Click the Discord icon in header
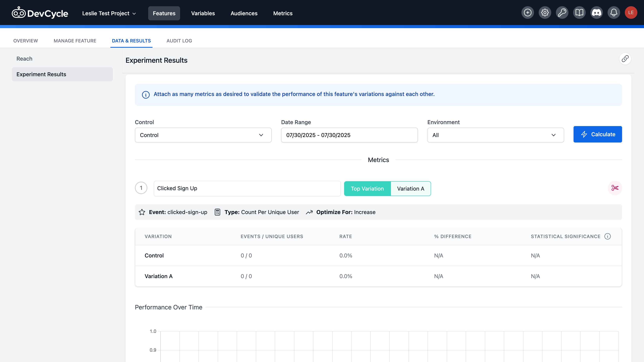Viewport: 644px width, 362px height. [596, 13]
